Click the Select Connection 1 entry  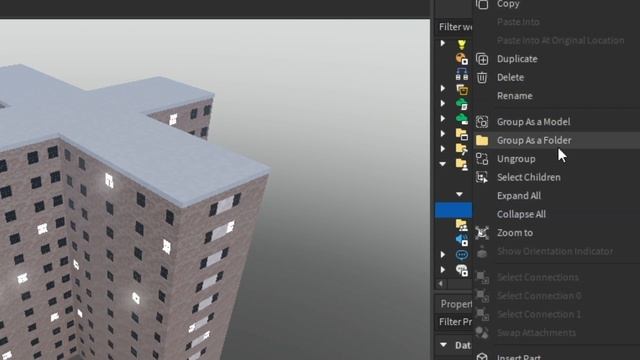539,314
